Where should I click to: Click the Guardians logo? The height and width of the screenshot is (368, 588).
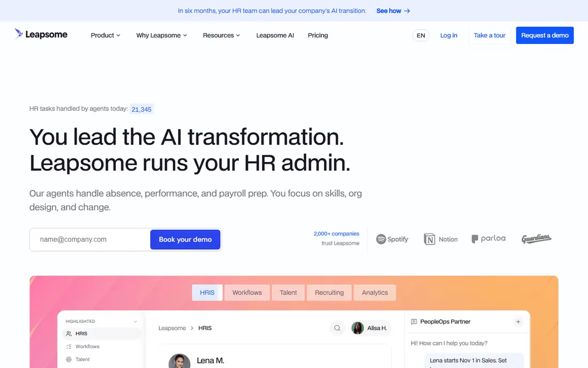[536, 239]
